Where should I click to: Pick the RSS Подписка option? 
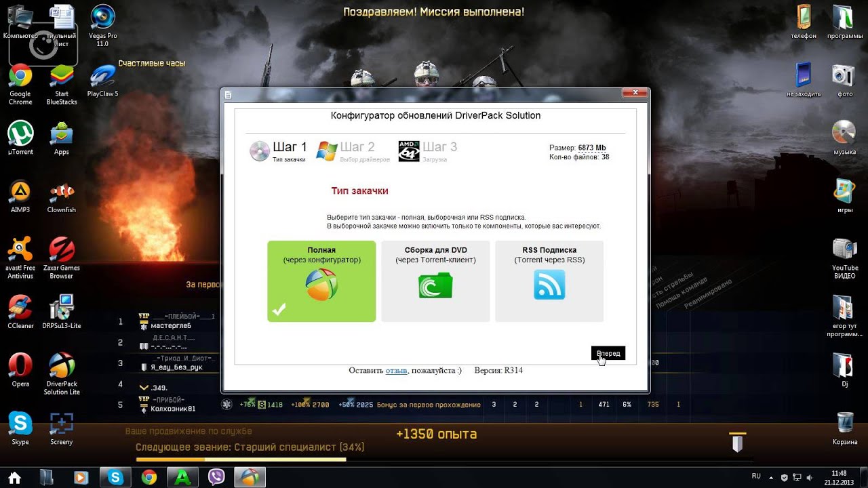click(549, 281)
